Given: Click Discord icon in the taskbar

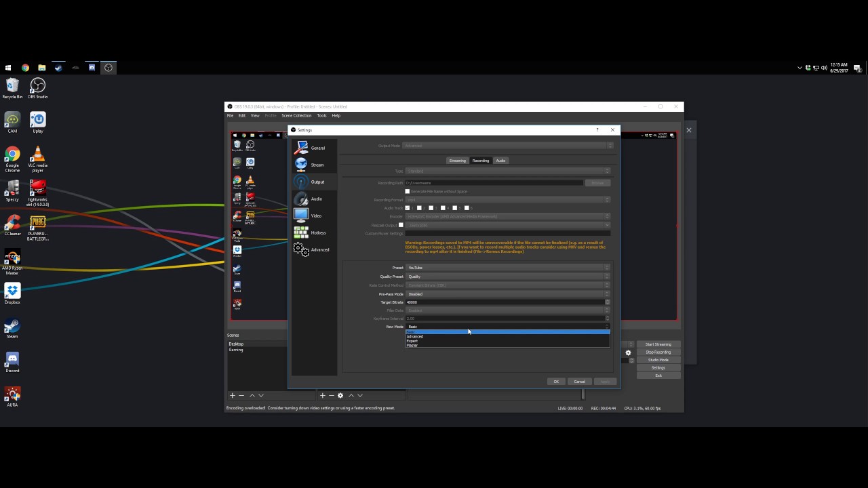Looking at the screenshot, I should click(92, 68).
